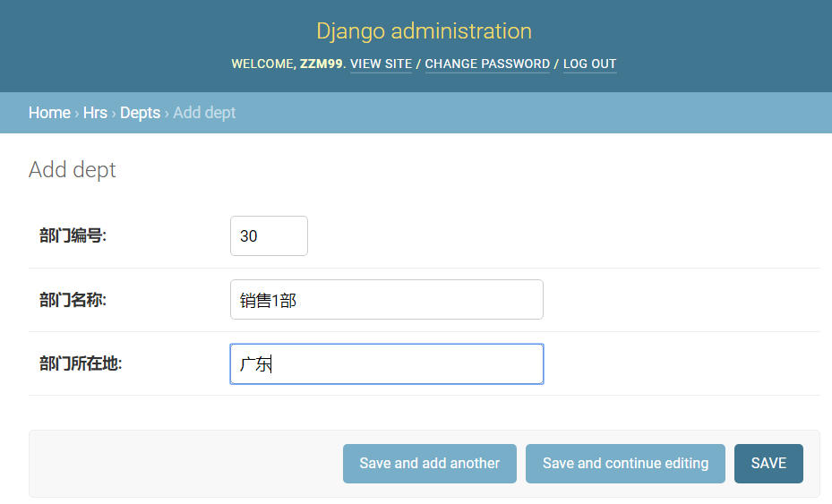Viewport: 832px width, 504px height.
Task: Click the ZZM99 username in the header
Action: [x=321, y=64]
